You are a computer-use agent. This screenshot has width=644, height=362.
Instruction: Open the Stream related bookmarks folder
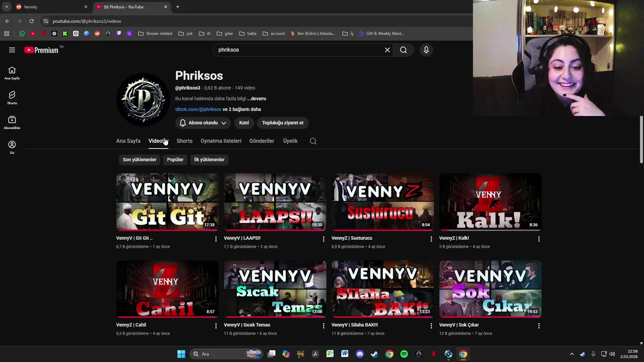(x=155, y=34)
